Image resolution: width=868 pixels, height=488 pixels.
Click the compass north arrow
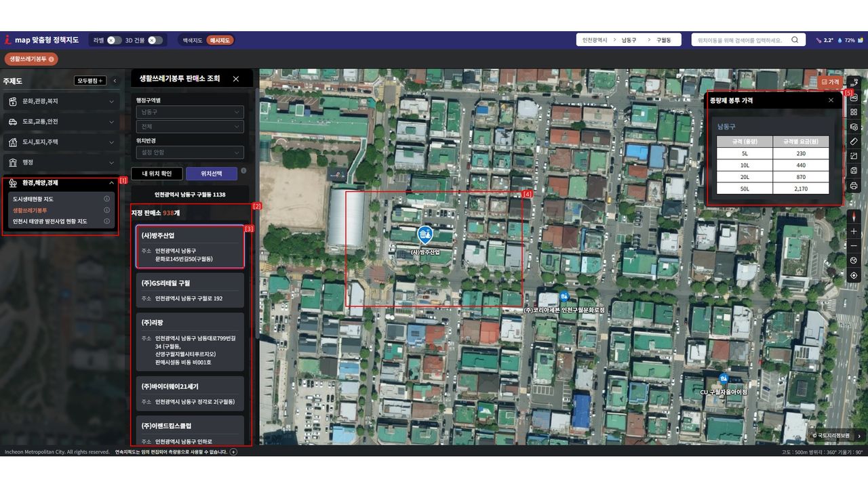(854, 216)
